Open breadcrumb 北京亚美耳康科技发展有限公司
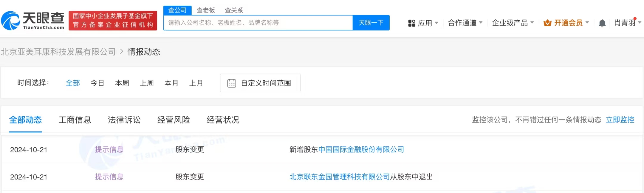Image resolution: width=644 pixels, height=193 pixels. (58, 52)
